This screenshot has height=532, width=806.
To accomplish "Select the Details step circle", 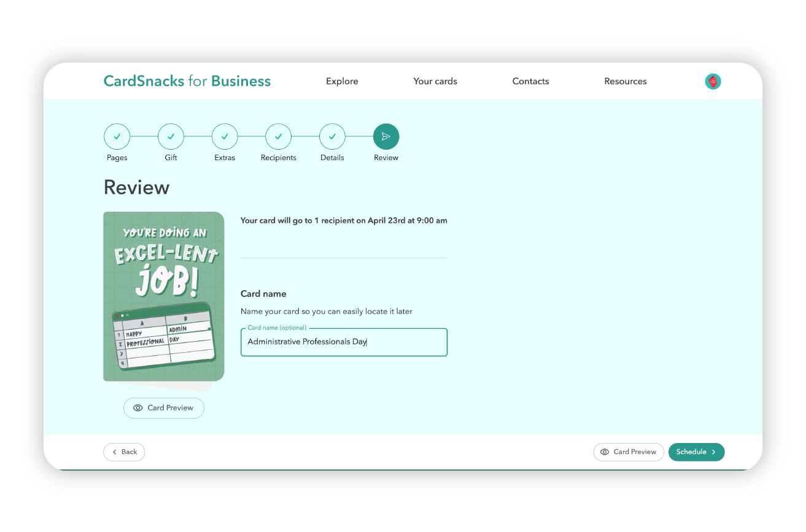I will (x=332, y=137).
